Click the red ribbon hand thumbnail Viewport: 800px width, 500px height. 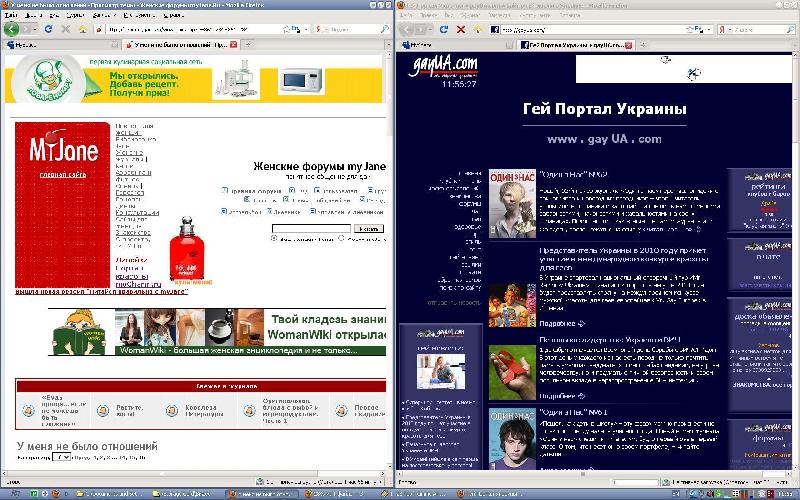[512, 372]
